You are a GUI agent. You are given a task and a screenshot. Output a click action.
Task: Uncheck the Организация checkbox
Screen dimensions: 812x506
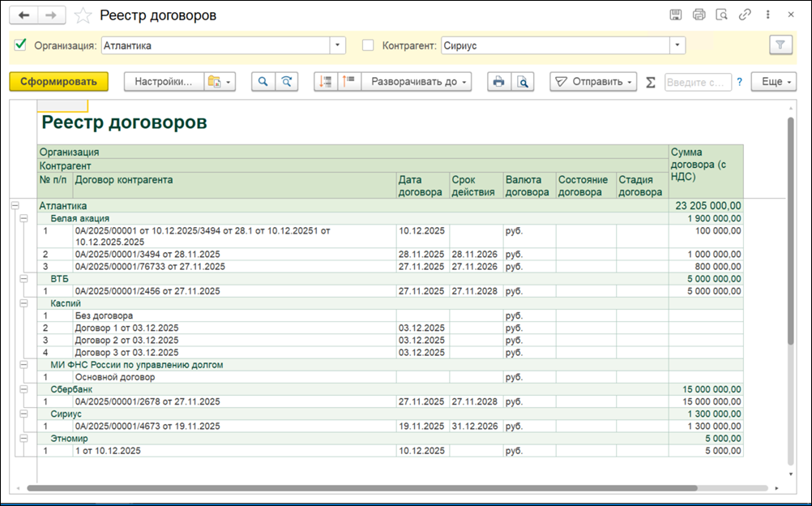tap(20, 45)
